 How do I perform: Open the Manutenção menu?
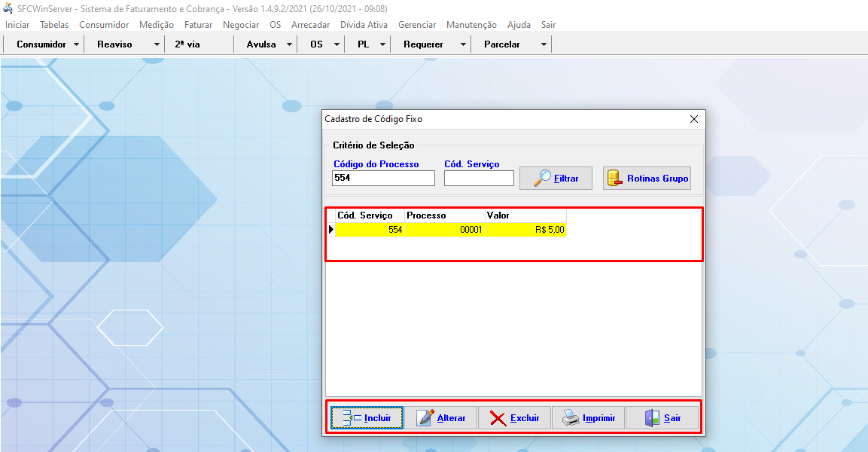click(x=471, y=25)
